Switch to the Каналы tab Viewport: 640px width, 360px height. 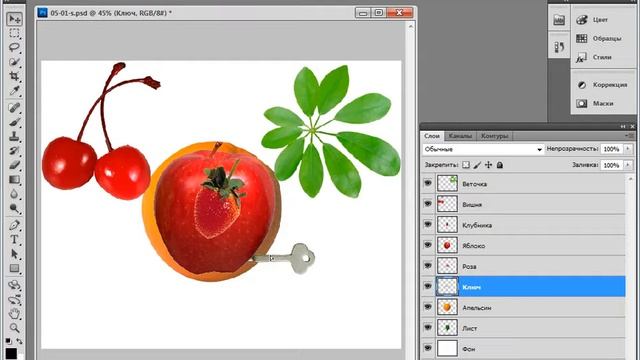point(460,136)
